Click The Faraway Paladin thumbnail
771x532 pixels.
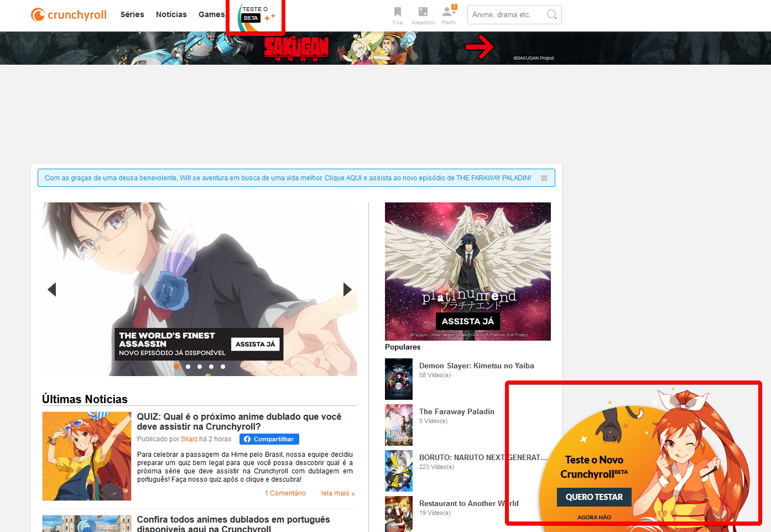click(x=399, y=425)
